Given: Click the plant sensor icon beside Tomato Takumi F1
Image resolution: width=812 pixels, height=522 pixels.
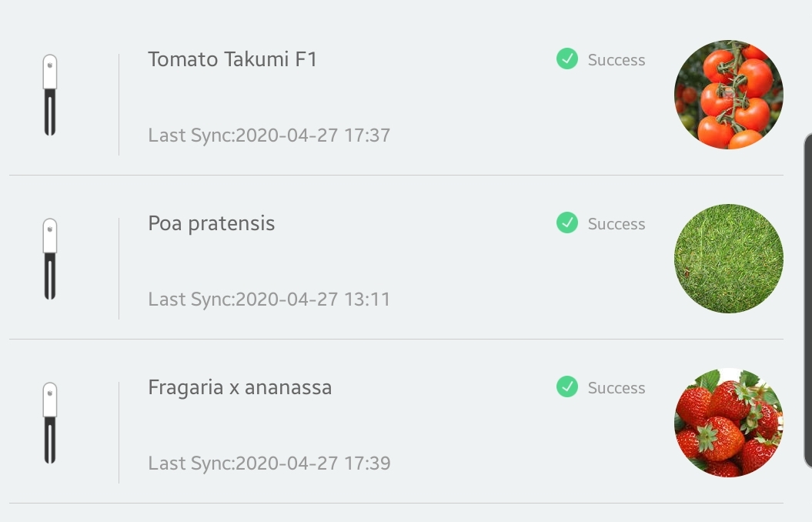Looking at the screenshot, I should click(x=50, y=95).
